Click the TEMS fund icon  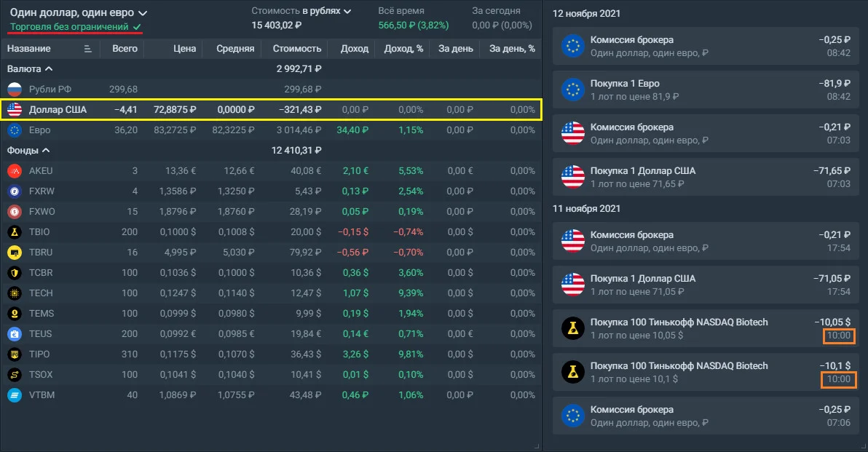point(15,314)
